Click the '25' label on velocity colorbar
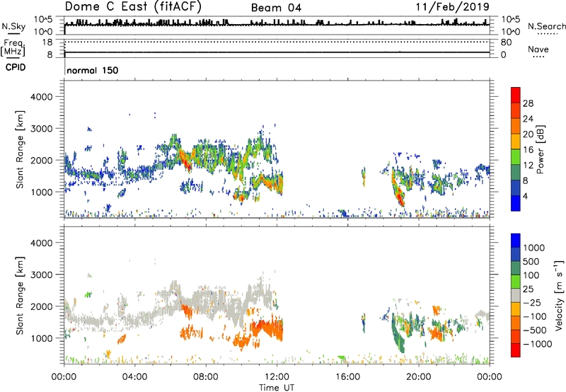This screenshot has width=566, height=392. click(528, 289)
